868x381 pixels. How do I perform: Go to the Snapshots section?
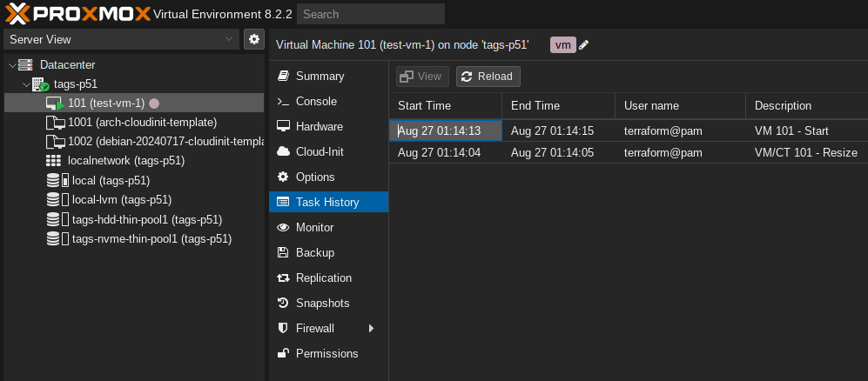pyautogui.click(x=322, y=304)
